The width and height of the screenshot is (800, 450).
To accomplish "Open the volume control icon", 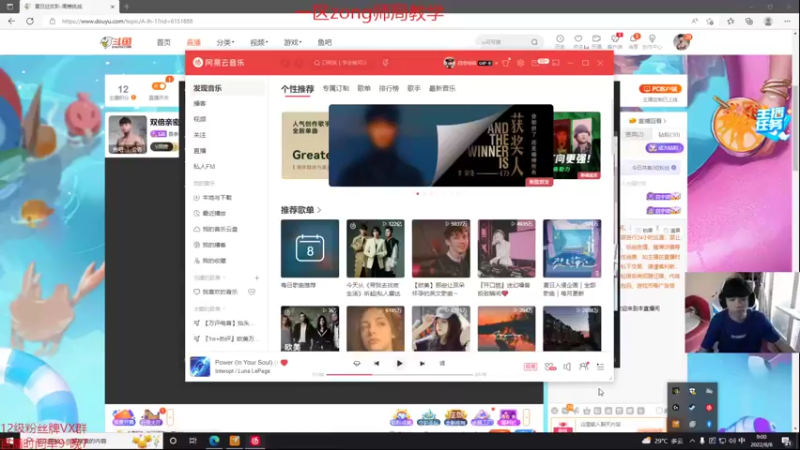I will click(567, 367).
